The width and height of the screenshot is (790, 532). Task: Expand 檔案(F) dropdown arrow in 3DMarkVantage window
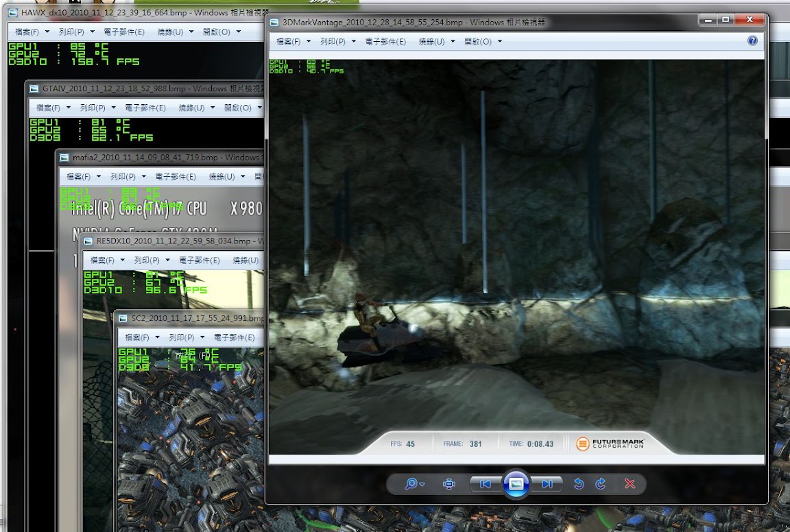[309, 41]
